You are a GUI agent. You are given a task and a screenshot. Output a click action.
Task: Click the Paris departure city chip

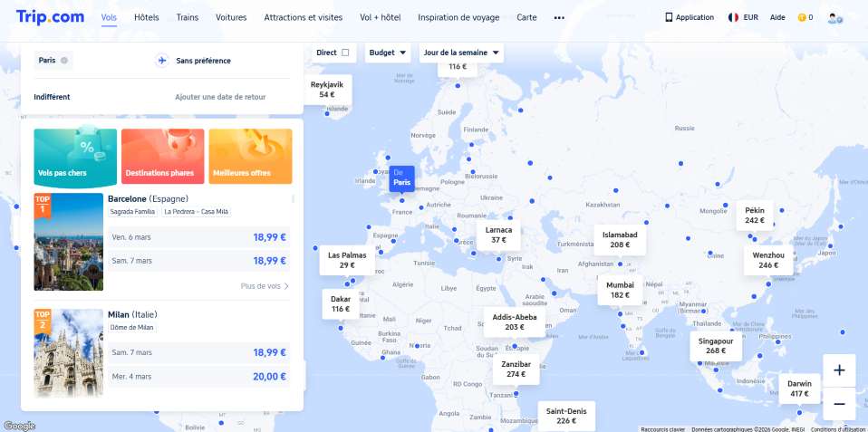53,61
